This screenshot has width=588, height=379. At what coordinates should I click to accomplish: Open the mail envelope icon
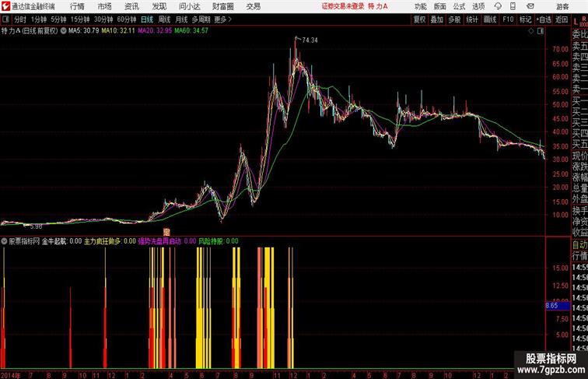click(530, 6)
